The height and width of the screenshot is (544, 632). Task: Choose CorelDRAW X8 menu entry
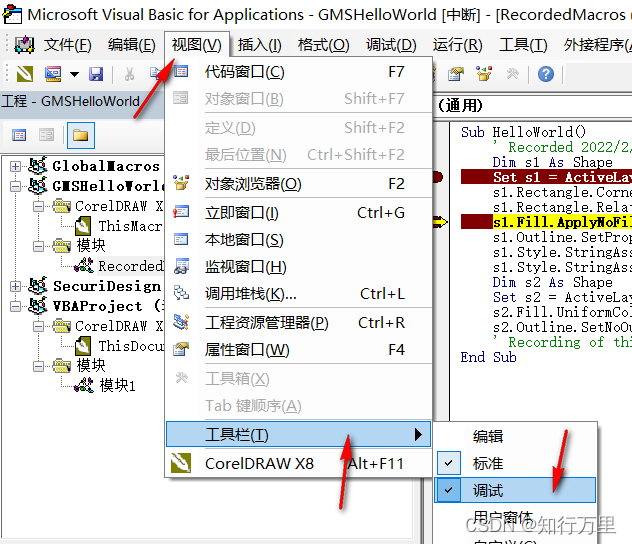(299, 463)
